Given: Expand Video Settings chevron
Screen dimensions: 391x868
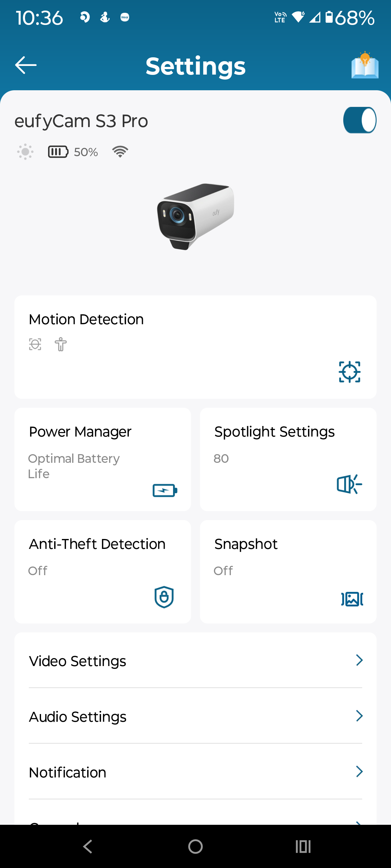Looking at the screenshot, I should [359, 660].
